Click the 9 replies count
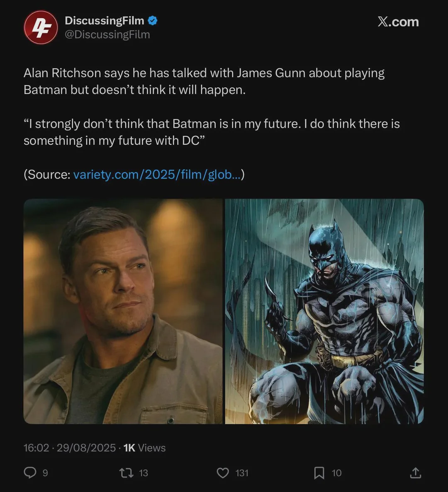 tap(45, 473)
